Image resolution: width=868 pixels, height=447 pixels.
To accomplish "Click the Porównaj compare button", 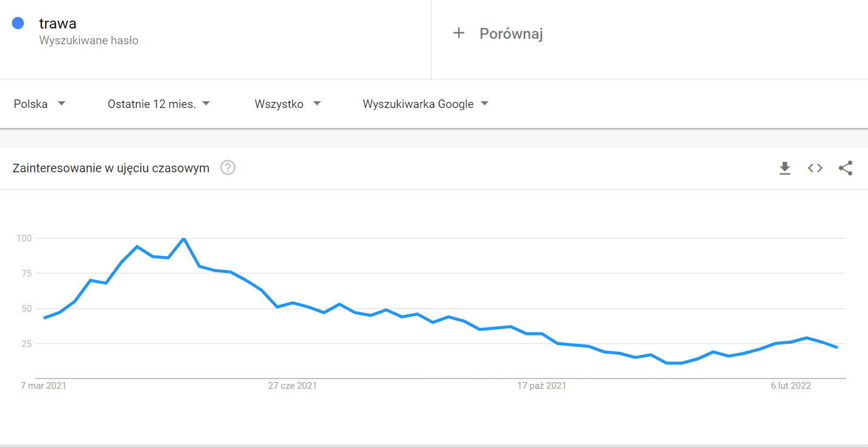I will pyautogui.click(x=498, y=33).
